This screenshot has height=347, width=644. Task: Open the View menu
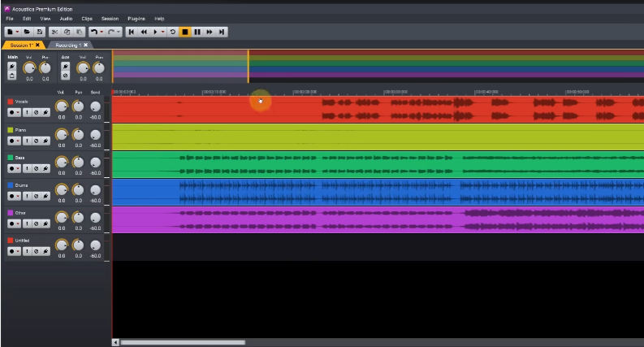[x=45, y=19]
